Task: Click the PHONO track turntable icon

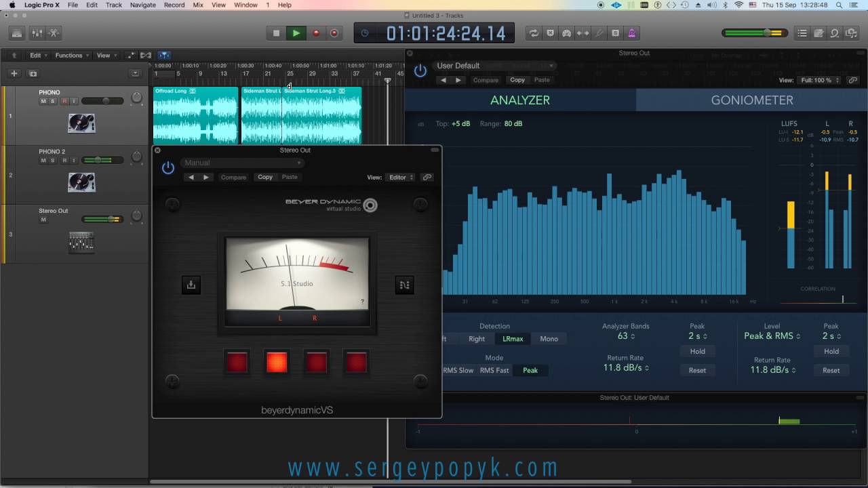Action: [x=81, y=123]
